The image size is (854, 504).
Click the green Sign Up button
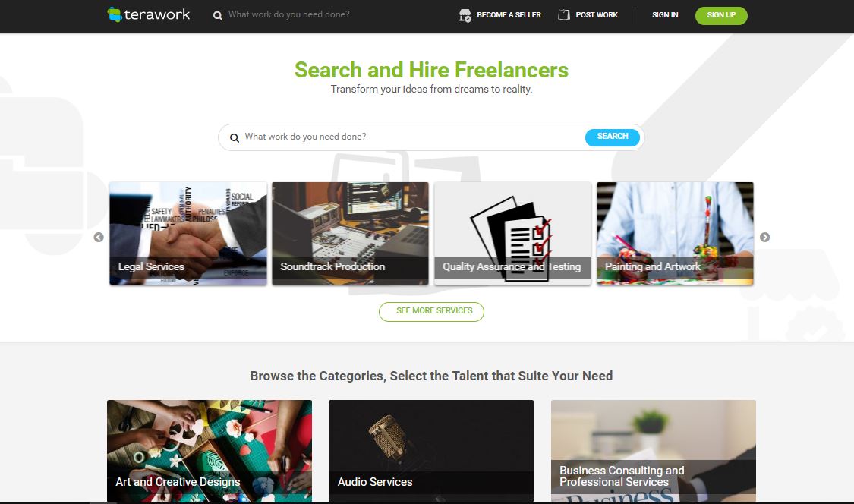721,15
